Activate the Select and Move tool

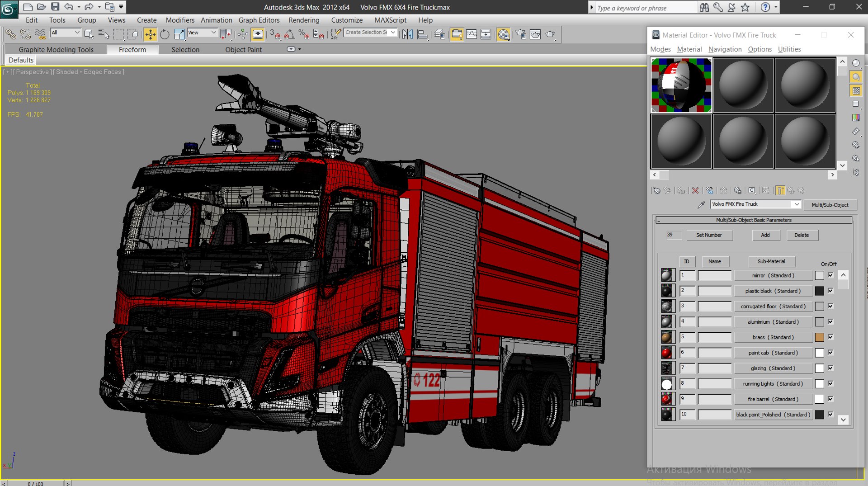click(150, 34)
